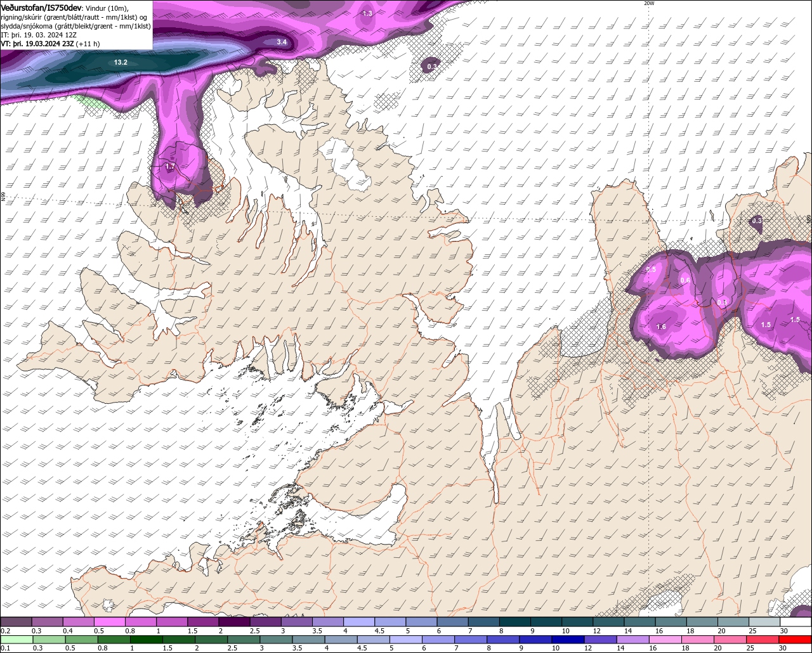Click lower scale pink swatch between 16 and 18

pos(665,640)
